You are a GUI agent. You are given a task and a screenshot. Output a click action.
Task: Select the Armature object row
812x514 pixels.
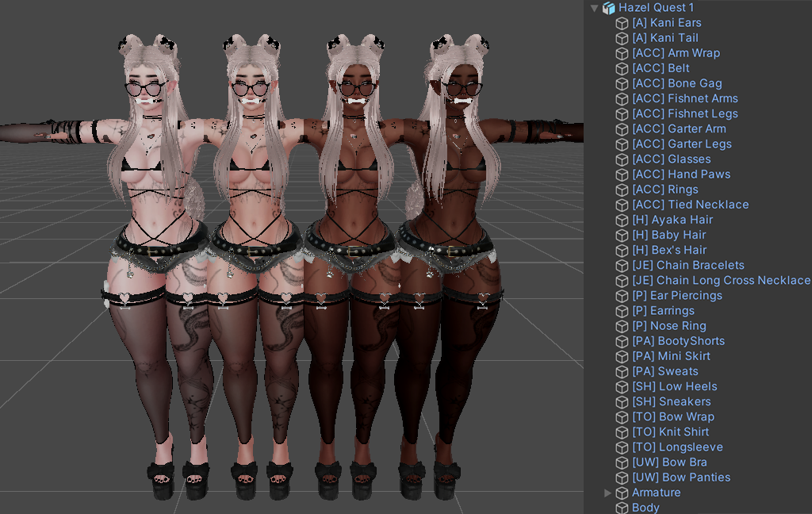coord(656,493)
